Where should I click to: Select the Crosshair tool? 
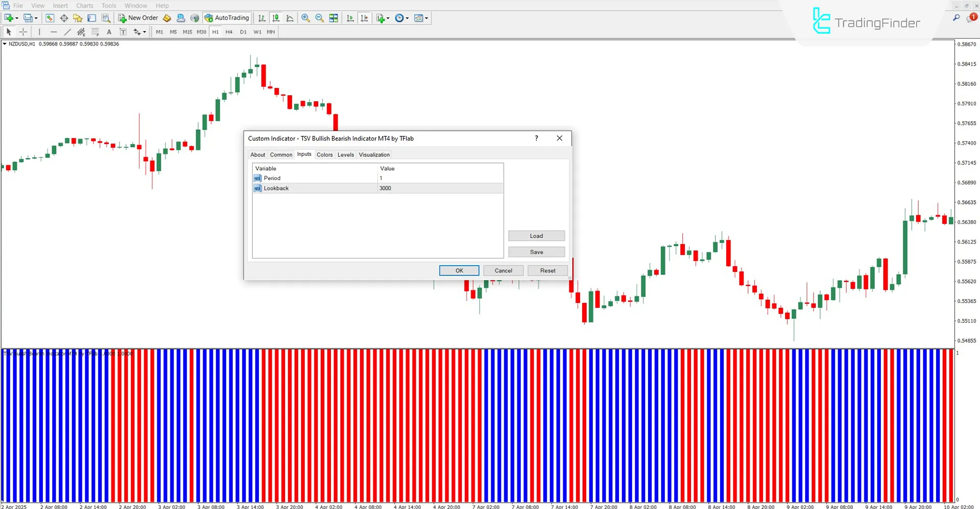coord(23,32)
